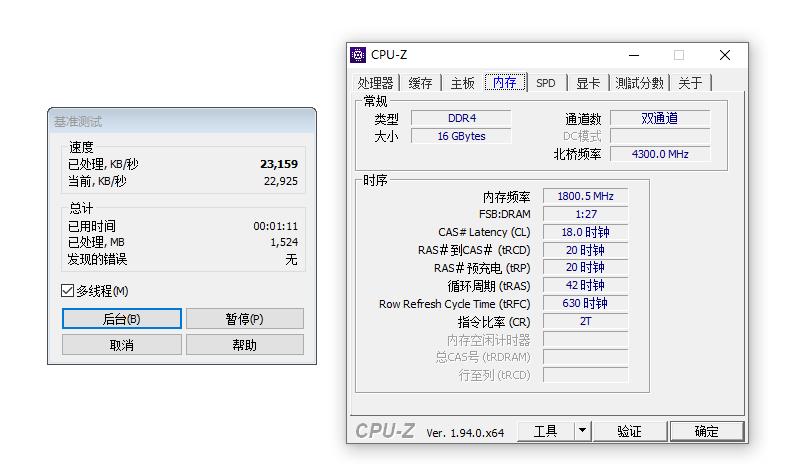Click the 发现的错误 label

coord(98,259)
